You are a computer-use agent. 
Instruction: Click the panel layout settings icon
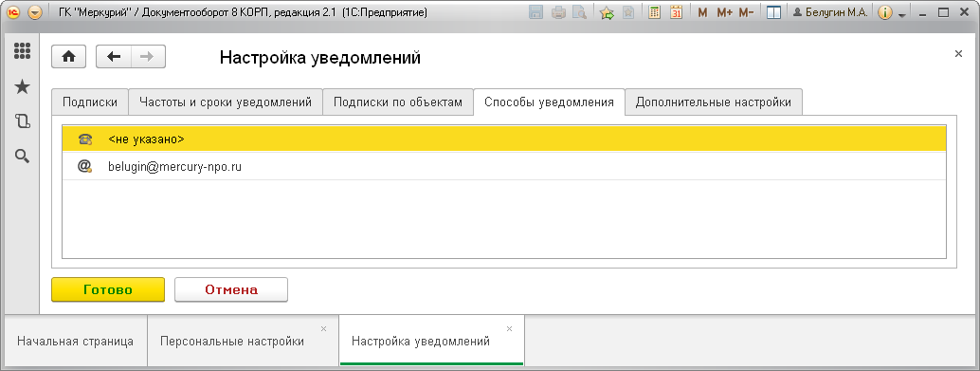(773, 12)
